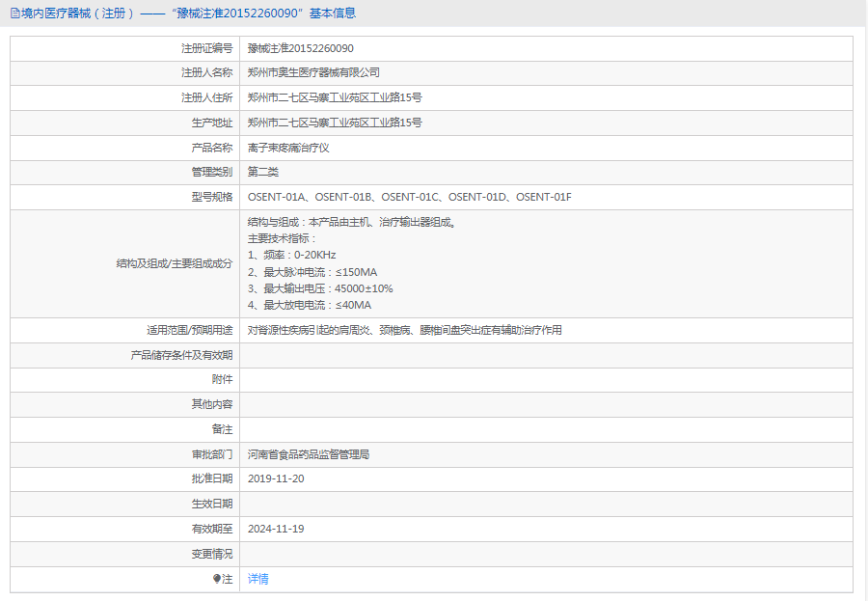Click the bulb icon beside 注 label
The width and height of the screenshot is (868, 601).
click(x=217, y=579)
